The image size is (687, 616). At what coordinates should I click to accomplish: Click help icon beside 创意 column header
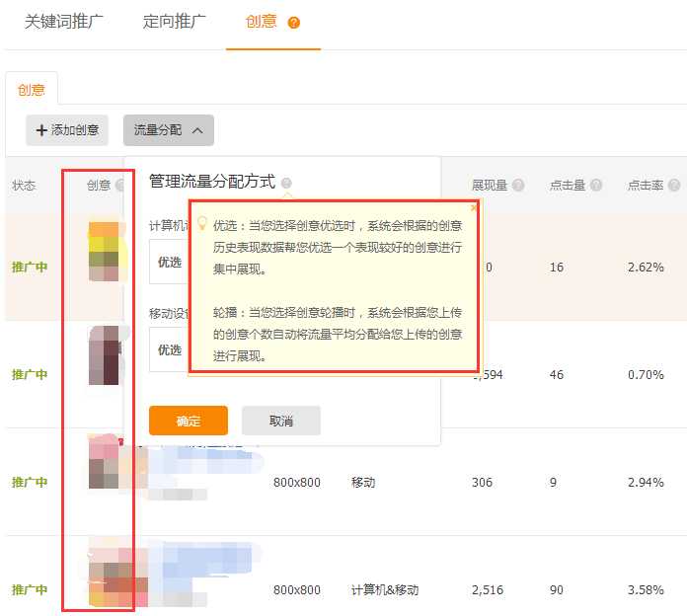tap(120, 186)
